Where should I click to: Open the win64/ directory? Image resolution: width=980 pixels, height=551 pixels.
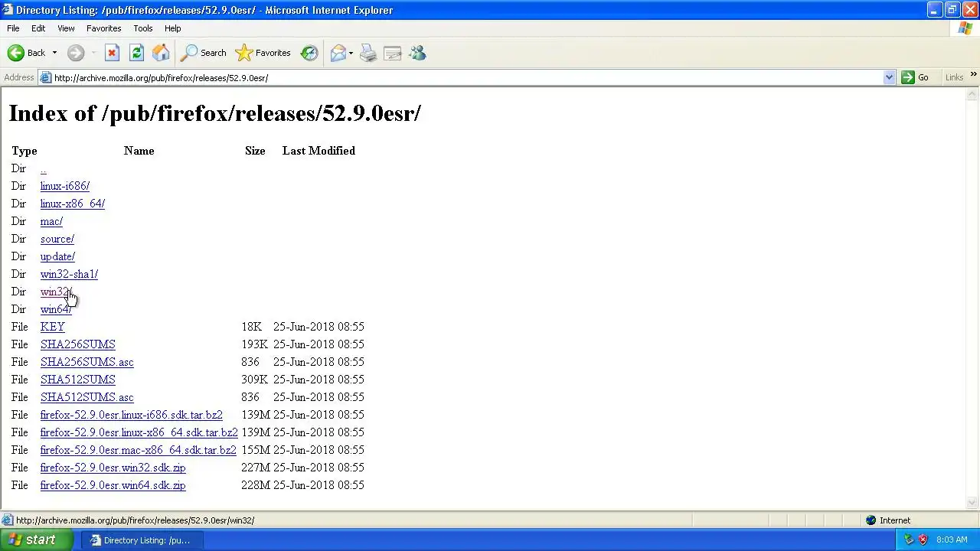(56, 309)
